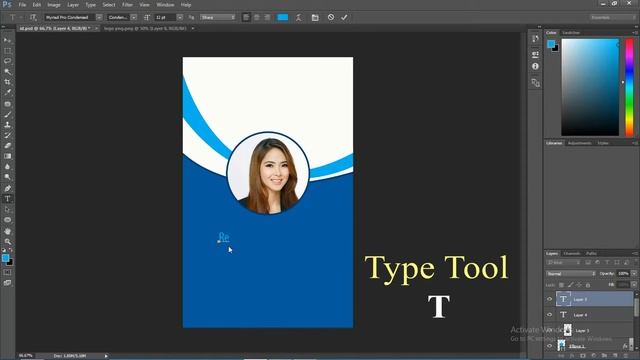Switch to the Channels tab

click(571, 253)
